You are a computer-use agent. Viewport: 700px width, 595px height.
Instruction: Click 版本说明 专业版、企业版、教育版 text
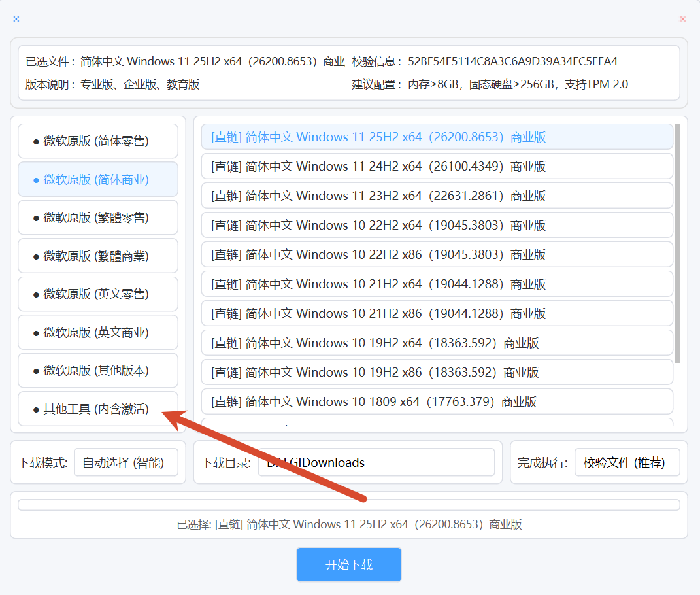[112, 84]
